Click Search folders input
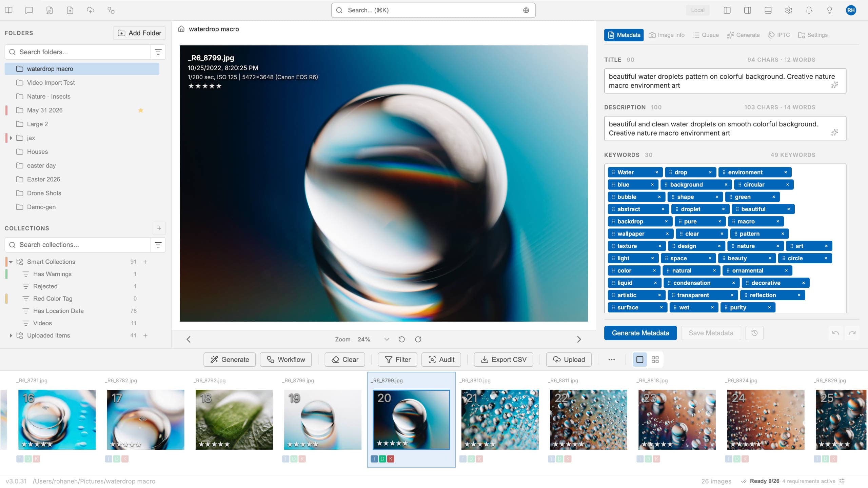 [78, 52]
